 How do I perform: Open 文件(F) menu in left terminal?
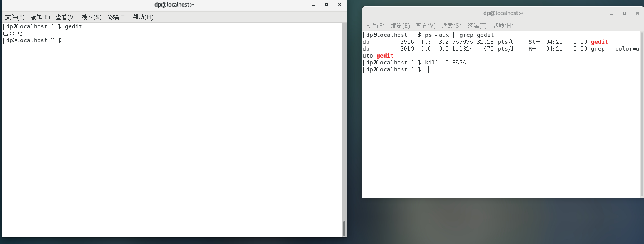coord(15,17)
